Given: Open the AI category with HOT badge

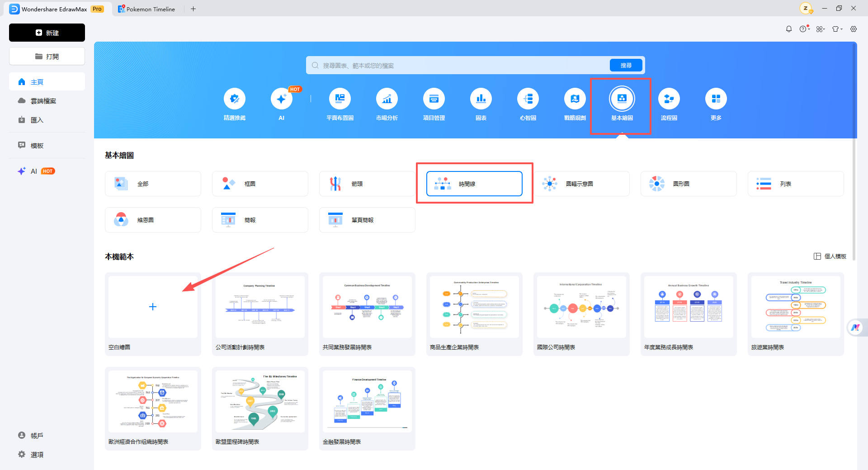Looking at the screenshot, I should (x=282, y=104).
